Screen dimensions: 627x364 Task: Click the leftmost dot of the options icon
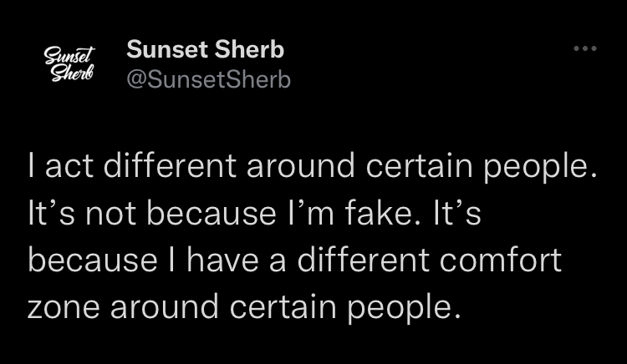point(577,48)
